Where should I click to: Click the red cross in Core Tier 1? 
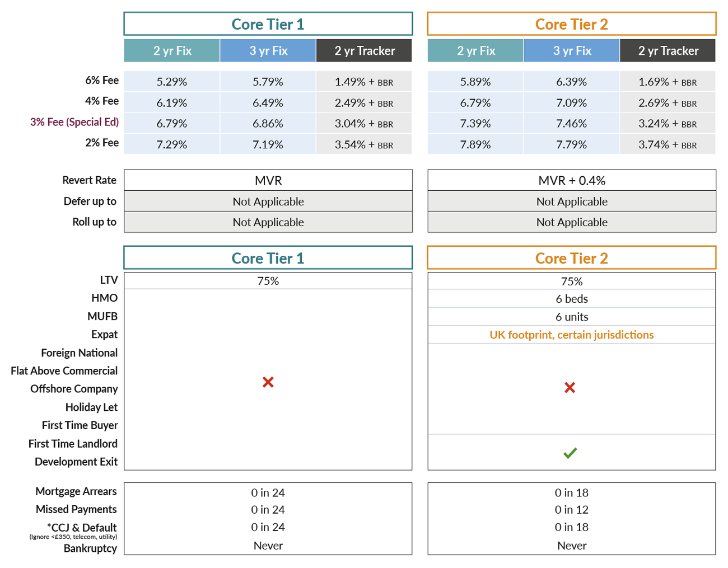[x=268, y=382]
